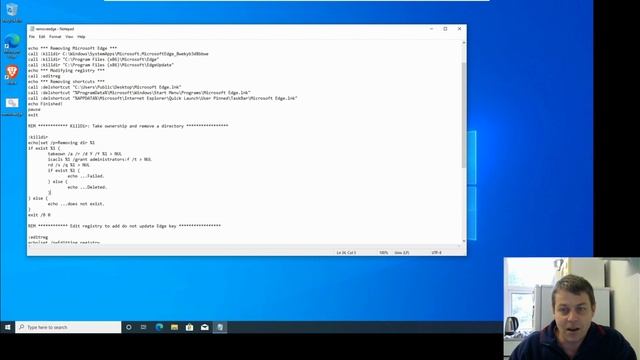640x360 pixels.
Task: Click the 'echo ...Failed.' line
Action: click(86, 176)
